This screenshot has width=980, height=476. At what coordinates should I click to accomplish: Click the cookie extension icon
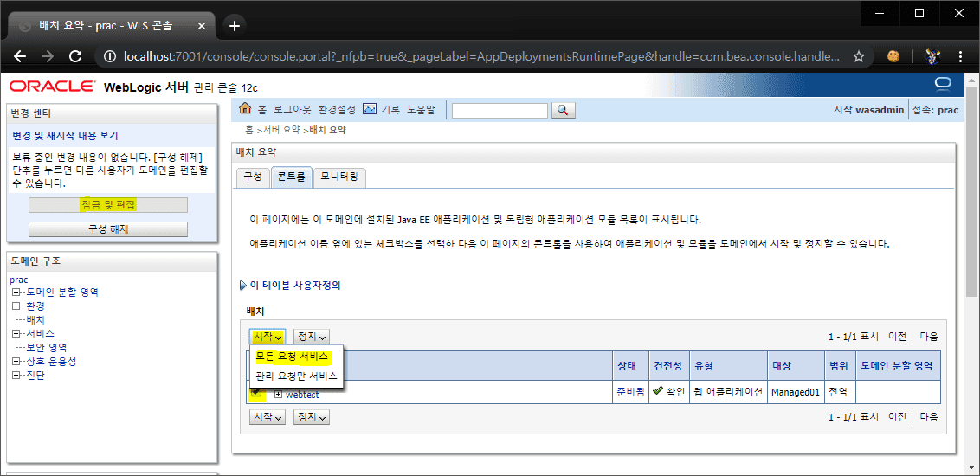click(x=893, y=56)
